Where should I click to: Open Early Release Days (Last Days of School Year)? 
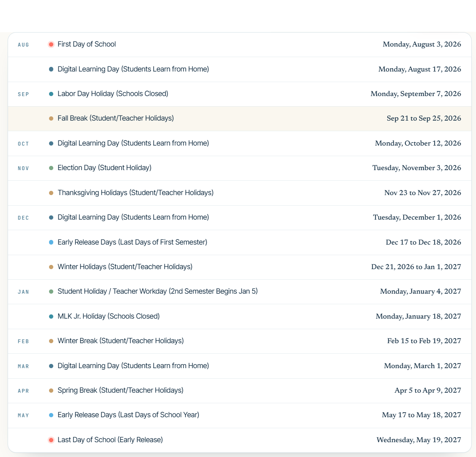coord(129,416)
